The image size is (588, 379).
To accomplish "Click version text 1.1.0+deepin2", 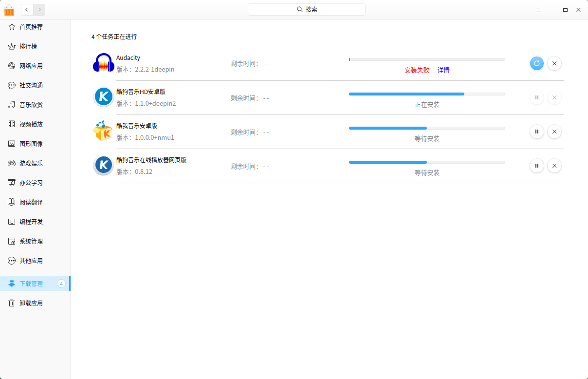I will point(155,104).
